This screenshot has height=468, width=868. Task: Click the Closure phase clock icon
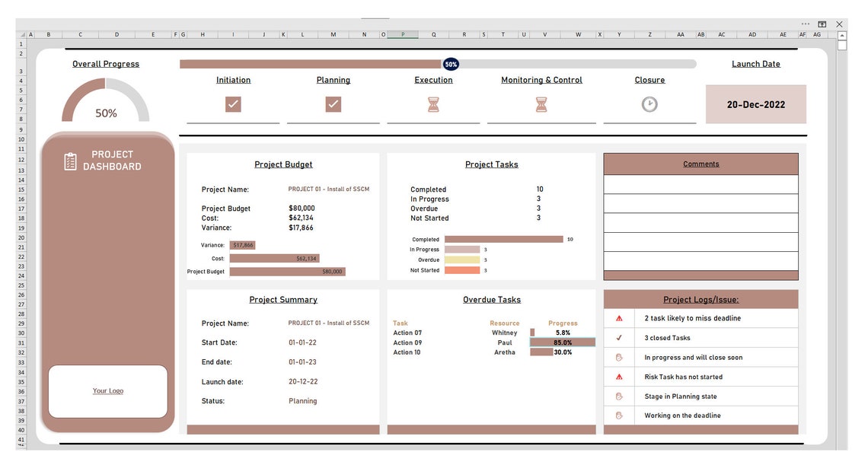click(649, 103)
